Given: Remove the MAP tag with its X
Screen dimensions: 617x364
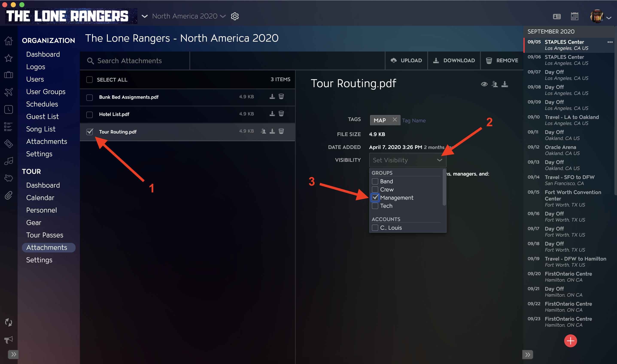Looking at the screenshot, I should click(x=395, y=120).
